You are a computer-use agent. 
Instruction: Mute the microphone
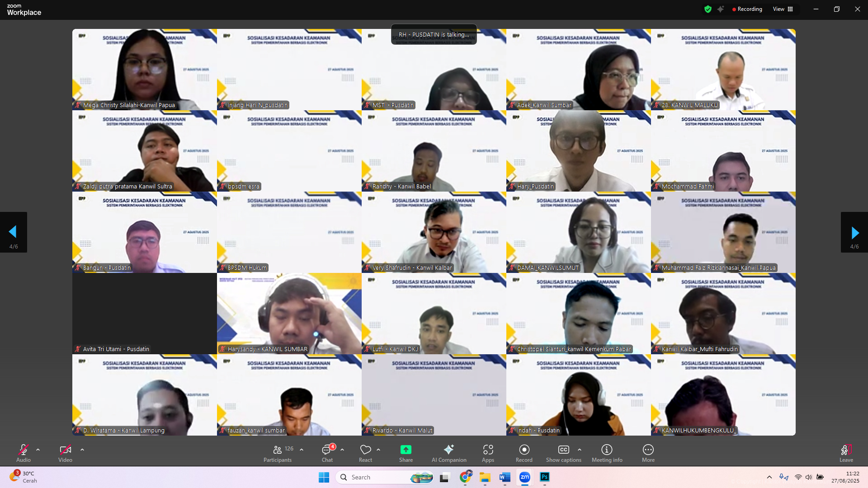(x=23, y=452)
